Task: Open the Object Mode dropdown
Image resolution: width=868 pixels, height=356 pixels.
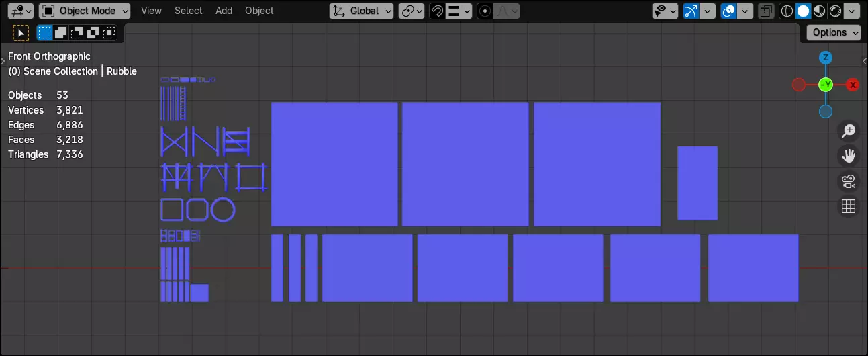Action: coord(85,11)
